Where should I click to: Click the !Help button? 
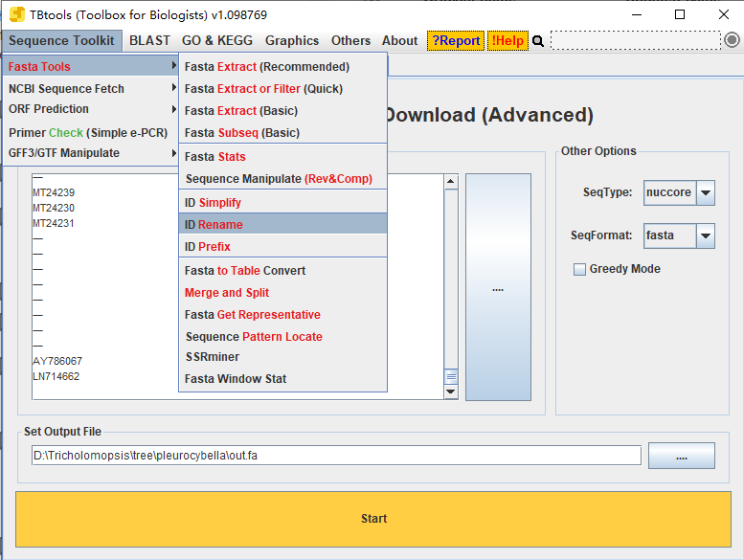[507, 41]
